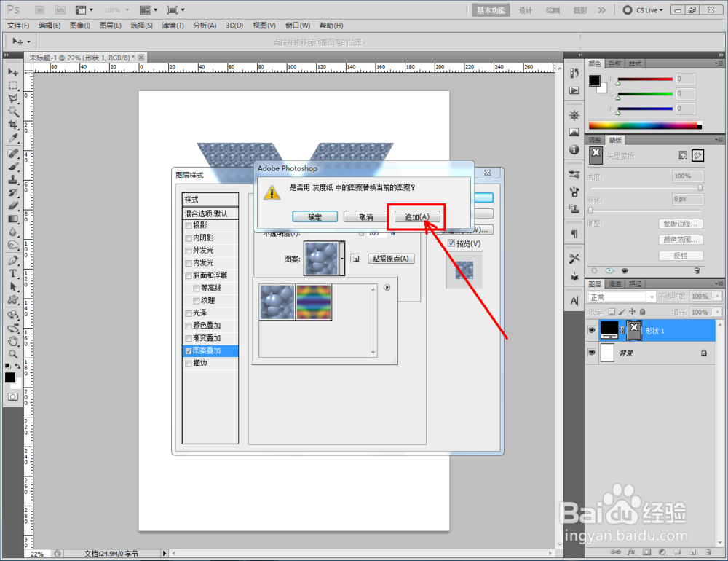Open the pattern picker flyout menu arrow
This screenshot has width=728, height=561.
[x=387, y=287]
